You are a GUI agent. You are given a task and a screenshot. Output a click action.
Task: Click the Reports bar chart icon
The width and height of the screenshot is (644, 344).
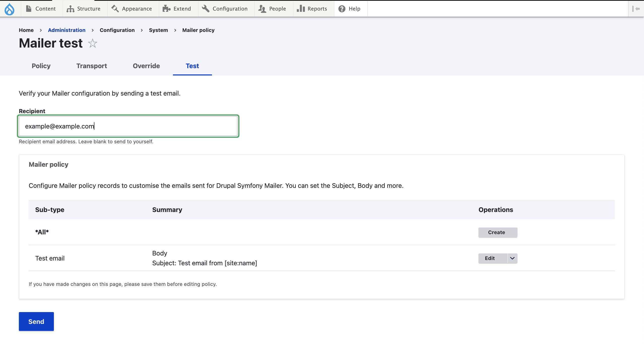(301, 9)
